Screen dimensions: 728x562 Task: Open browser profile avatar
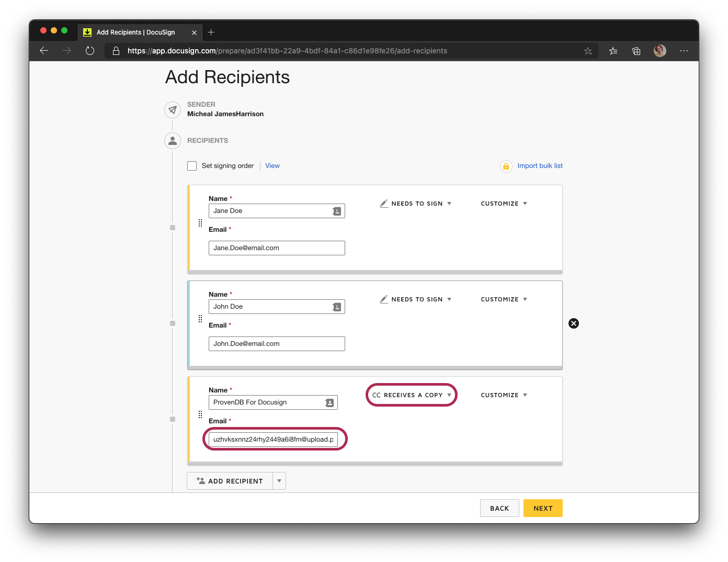pos(660,51)
